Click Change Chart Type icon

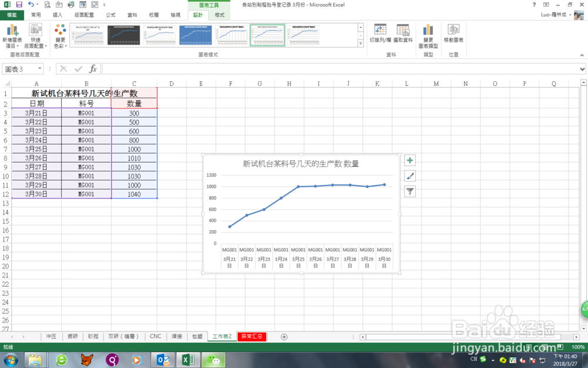pos(428,36)
